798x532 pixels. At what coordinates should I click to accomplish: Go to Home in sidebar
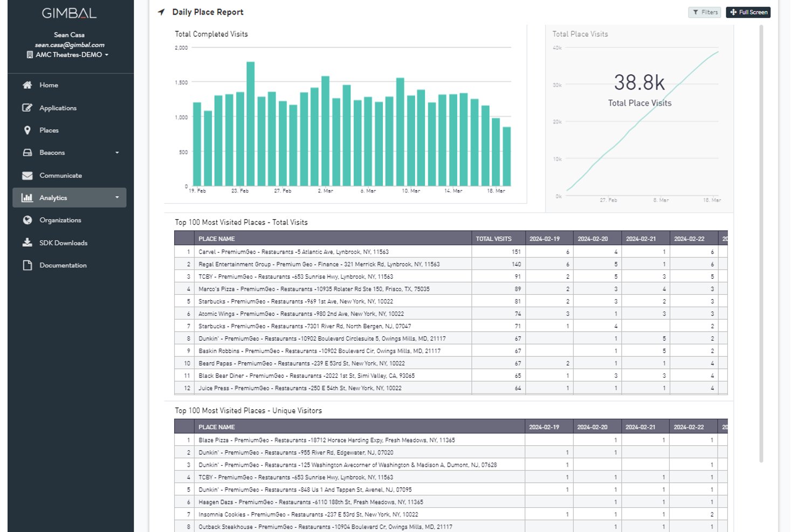[49, 85]
